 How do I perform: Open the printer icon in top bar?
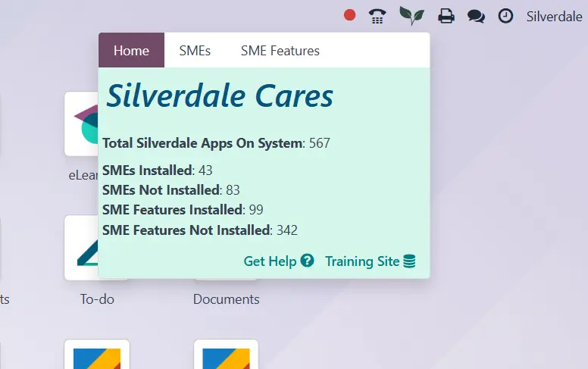tap(446, 16)
